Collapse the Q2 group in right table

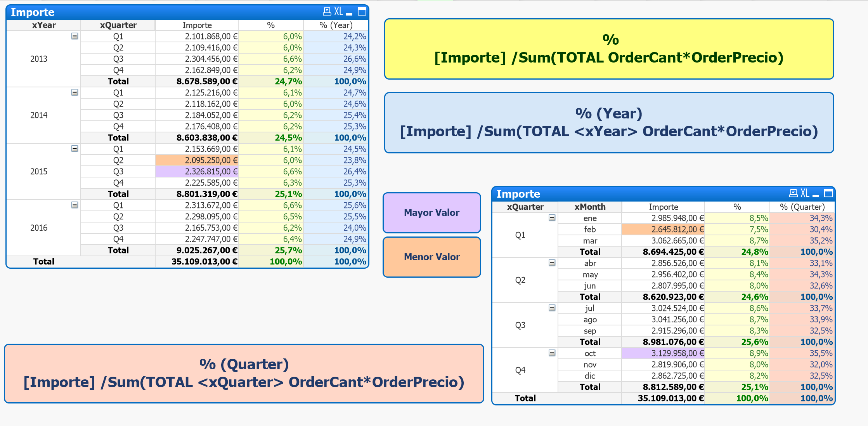(x=552, y=263)
